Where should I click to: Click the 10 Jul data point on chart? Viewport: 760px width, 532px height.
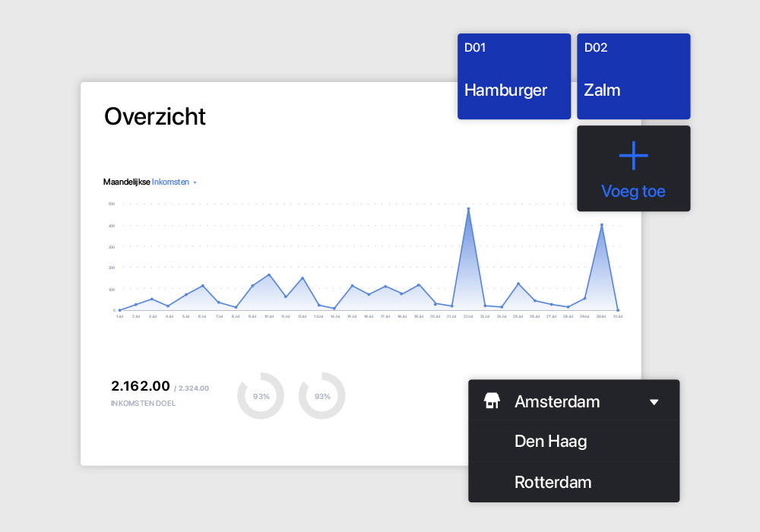tap(269, 274)
